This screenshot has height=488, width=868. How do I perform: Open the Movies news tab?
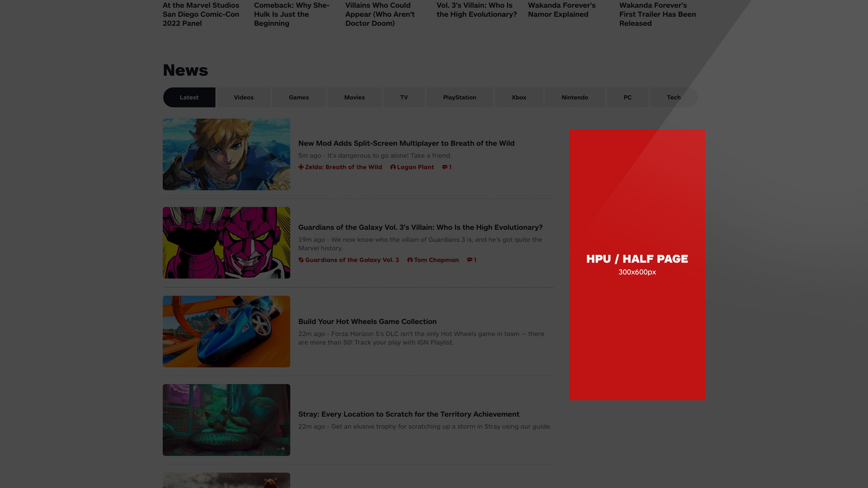tap(354, 97)
